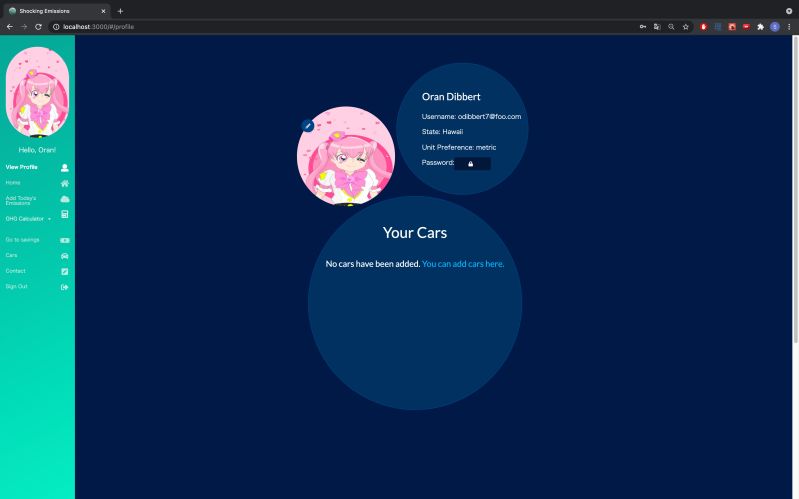Open Chrome's three-dot menu
The image size is (799, 499).
pos(789,27)
